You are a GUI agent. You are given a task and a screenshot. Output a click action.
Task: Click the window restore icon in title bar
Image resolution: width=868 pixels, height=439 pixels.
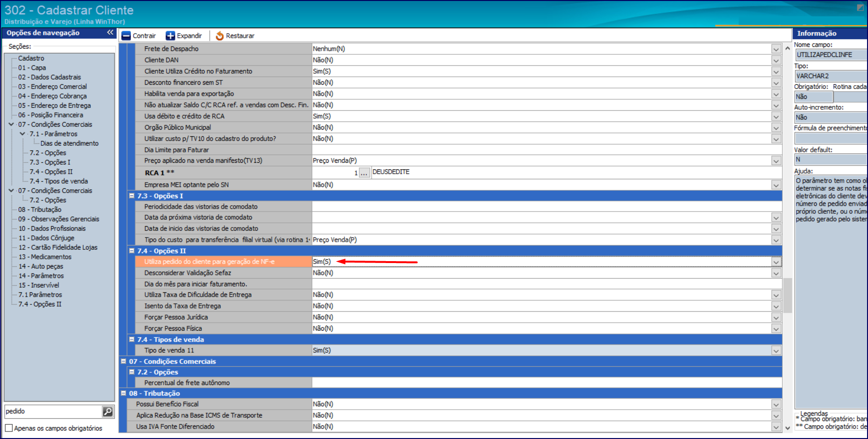click(860, 8)
